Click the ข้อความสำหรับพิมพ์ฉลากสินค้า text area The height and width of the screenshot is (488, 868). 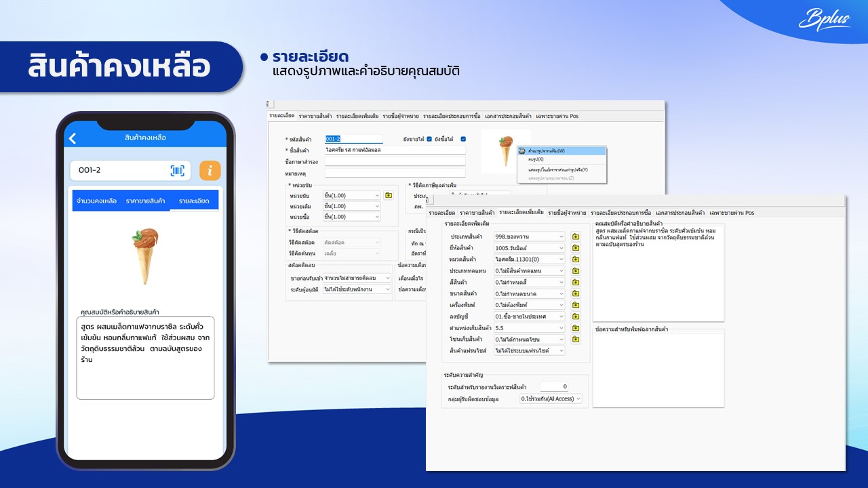pyautogui.click(x=658, y=369)
